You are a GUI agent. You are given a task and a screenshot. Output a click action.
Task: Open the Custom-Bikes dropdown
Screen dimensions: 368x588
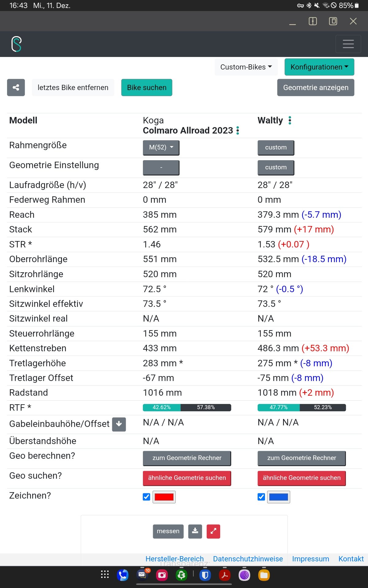pos(246,67)
